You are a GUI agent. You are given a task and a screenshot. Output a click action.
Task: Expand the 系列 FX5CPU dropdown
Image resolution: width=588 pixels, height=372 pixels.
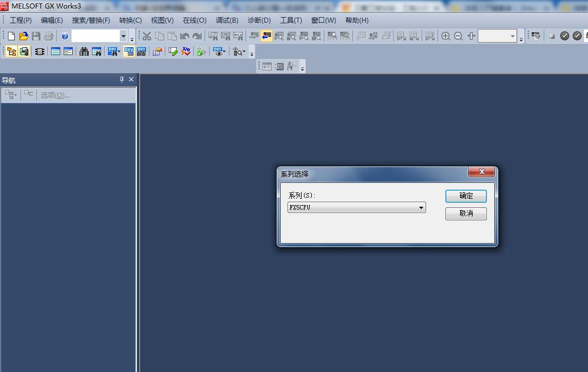click(x=421, y=208)
